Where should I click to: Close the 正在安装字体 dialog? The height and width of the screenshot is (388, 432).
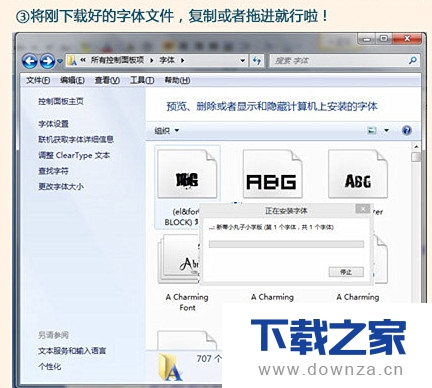(x=362, y=209)
